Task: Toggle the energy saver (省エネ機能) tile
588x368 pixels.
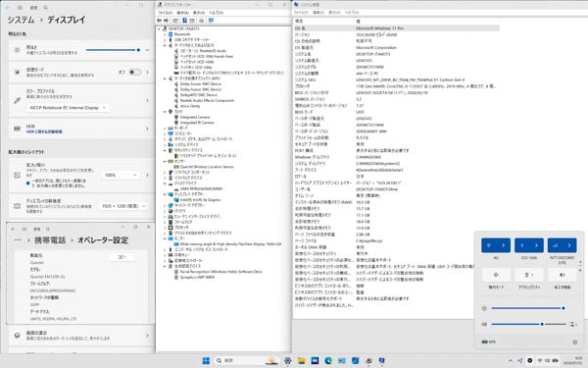Action: point(563,275)
